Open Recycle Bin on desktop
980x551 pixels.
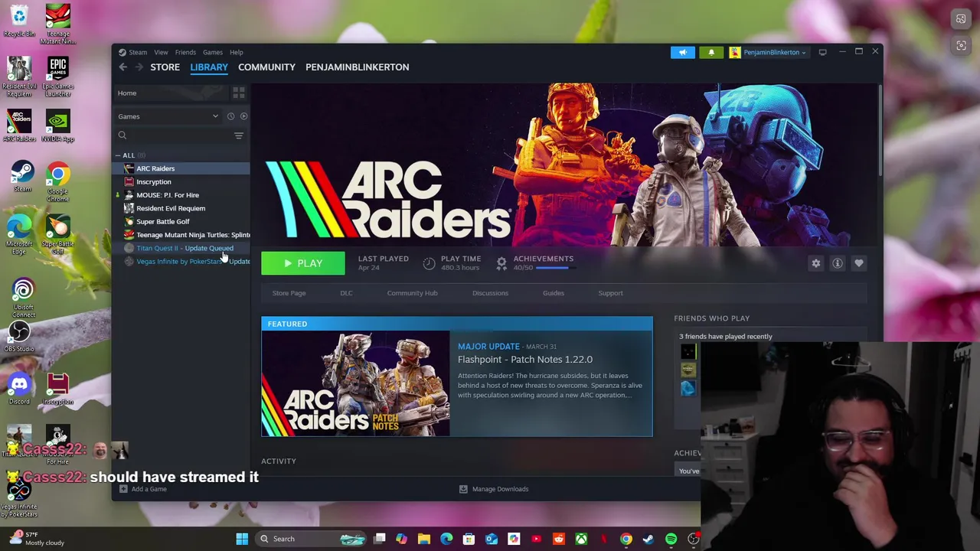tap(19, 21)
